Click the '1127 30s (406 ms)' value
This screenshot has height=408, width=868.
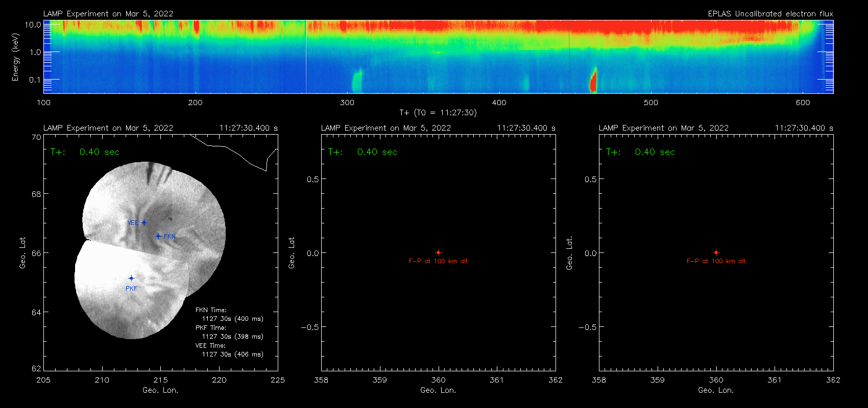pyautogui.click(x=233, y=354)
